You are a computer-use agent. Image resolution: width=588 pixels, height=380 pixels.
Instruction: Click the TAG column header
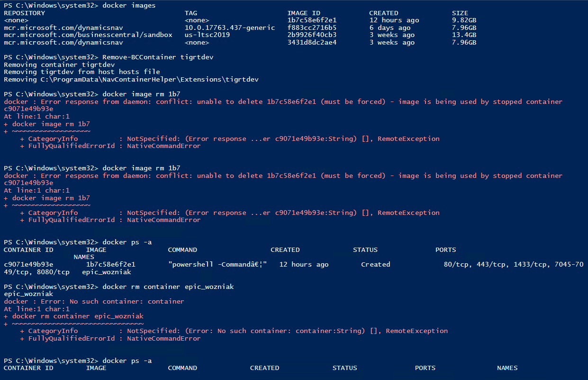point(191,13)
